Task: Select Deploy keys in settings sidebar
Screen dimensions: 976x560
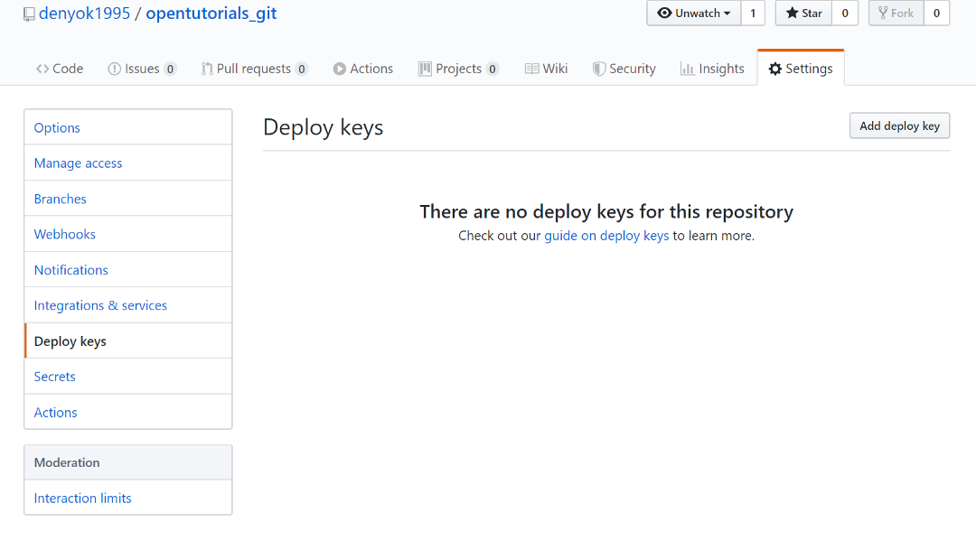Action: (128, 341)
